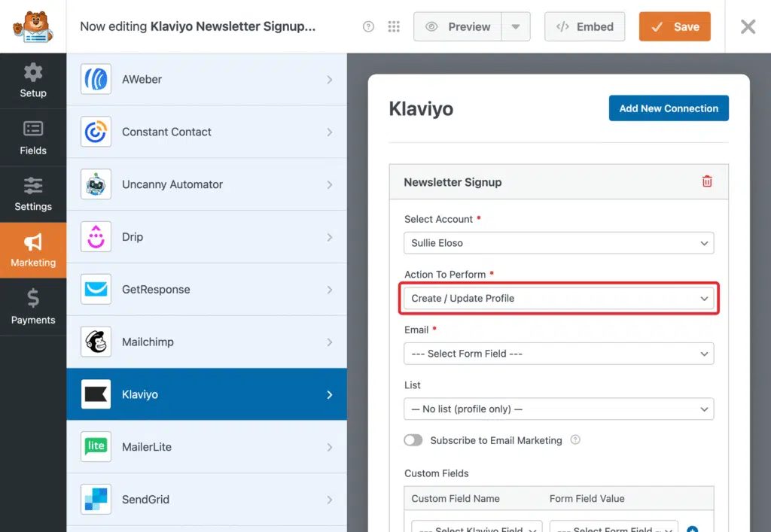Add custom field with blue plus icon
Viewport: 771px width, 532px height.
693,529
